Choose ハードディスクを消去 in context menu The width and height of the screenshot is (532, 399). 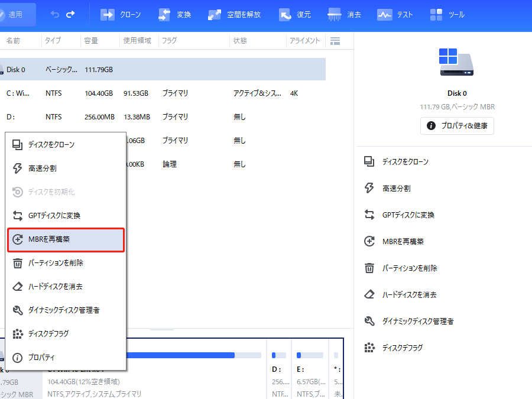[x=65, y=287]
